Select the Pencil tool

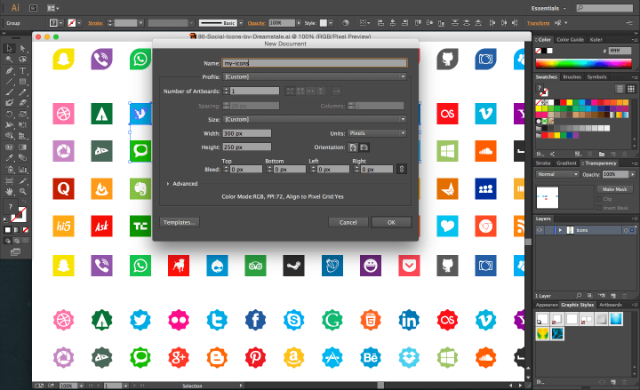22,92
